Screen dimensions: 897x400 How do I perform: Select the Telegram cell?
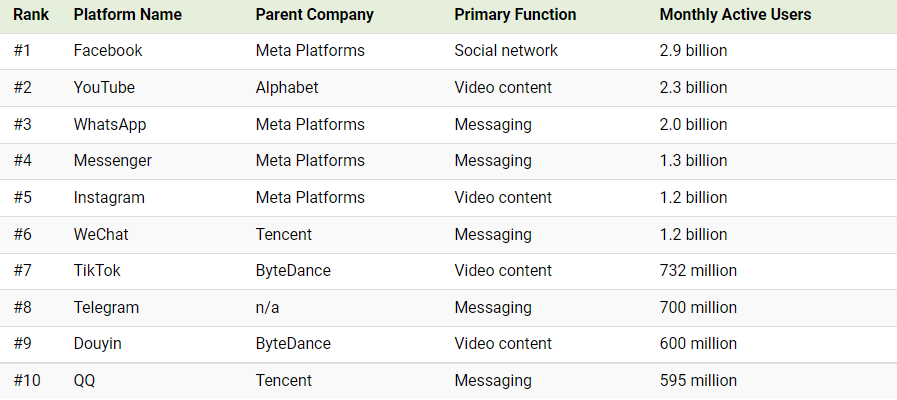pos(106,308)
